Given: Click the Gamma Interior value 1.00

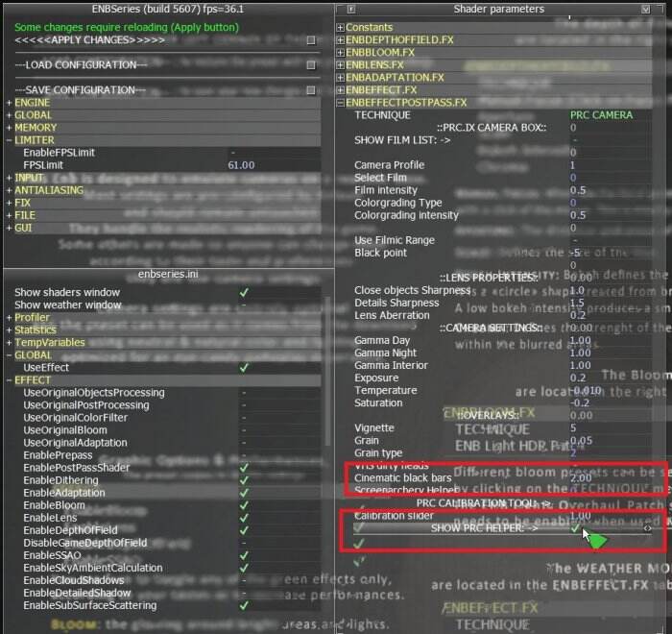Looking at the screenshot, I should (x=580, y=365).
